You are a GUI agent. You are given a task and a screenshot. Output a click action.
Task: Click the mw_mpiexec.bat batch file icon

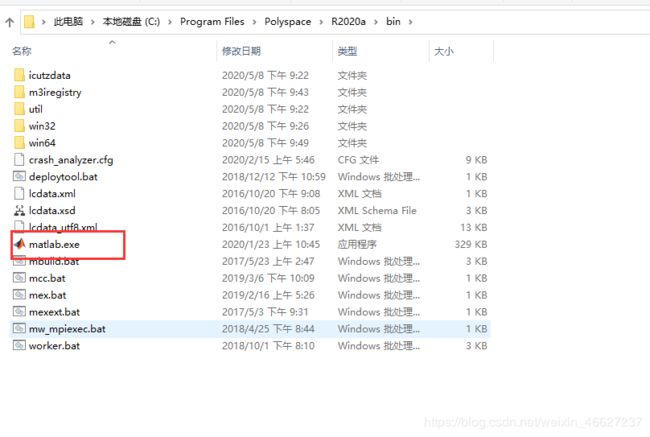pyautogui.click(x=19, y=329)
